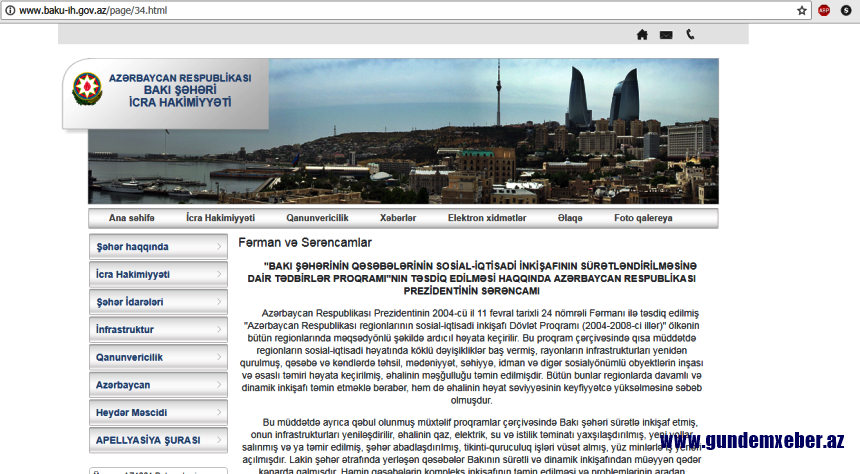Open the İcra Hakimiyyəti top menu
The width and height of the screenshot is (860, 474).
pyautogui.click(x=220, y=218)
